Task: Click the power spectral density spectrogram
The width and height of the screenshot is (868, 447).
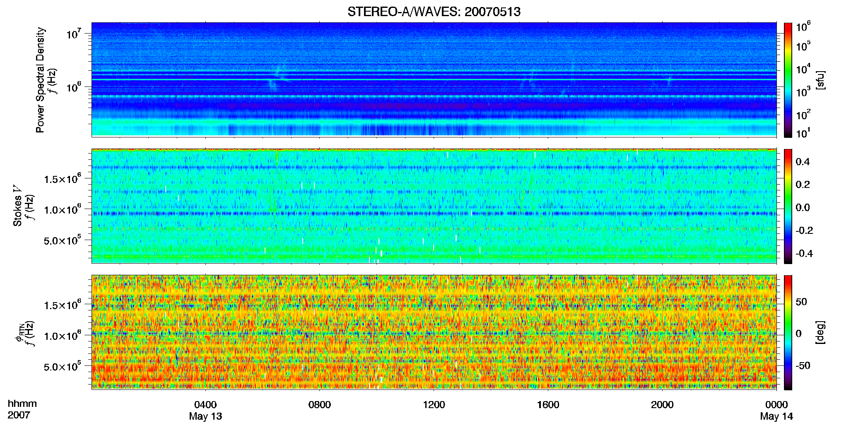Action: [434, 80]
